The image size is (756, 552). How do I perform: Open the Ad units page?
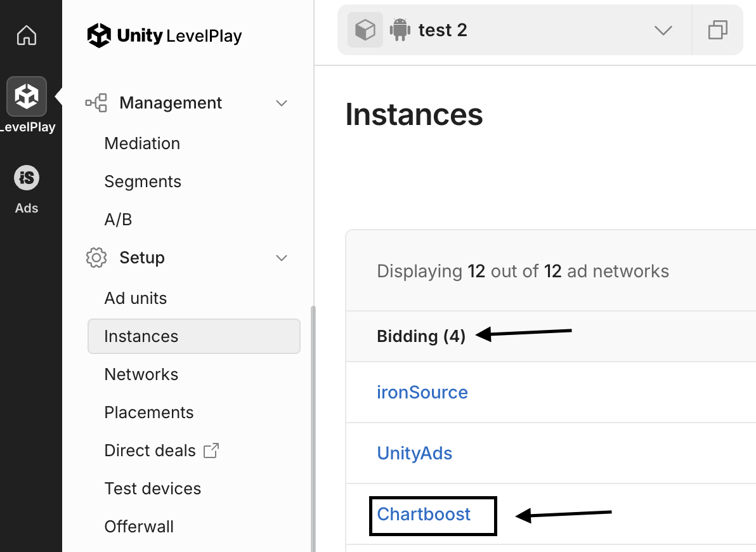coord(136,298)
